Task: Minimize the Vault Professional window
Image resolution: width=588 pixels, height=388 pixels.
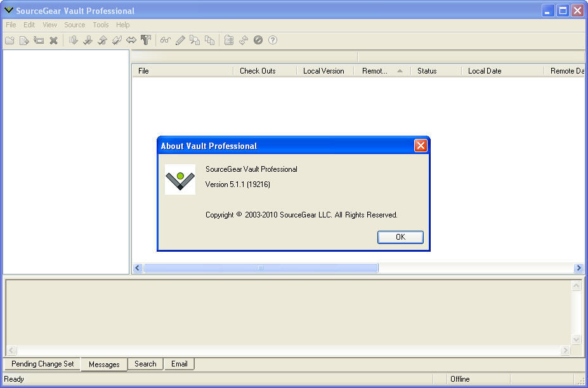Action: point(548,11)
